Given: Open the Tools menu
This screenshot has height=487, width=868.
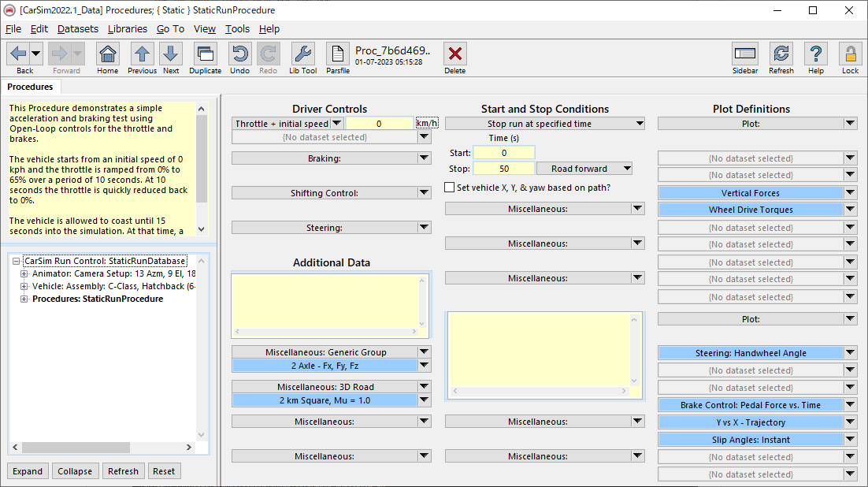Looking at the screenshot, I should pos(237,29).
